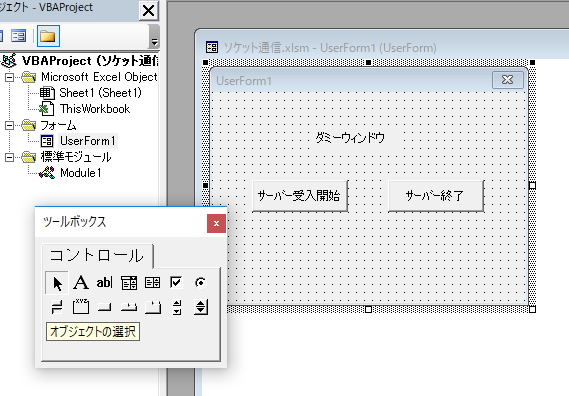
Task: Click the Microsoft Excel Objects folder label
Action: [99, 77]
